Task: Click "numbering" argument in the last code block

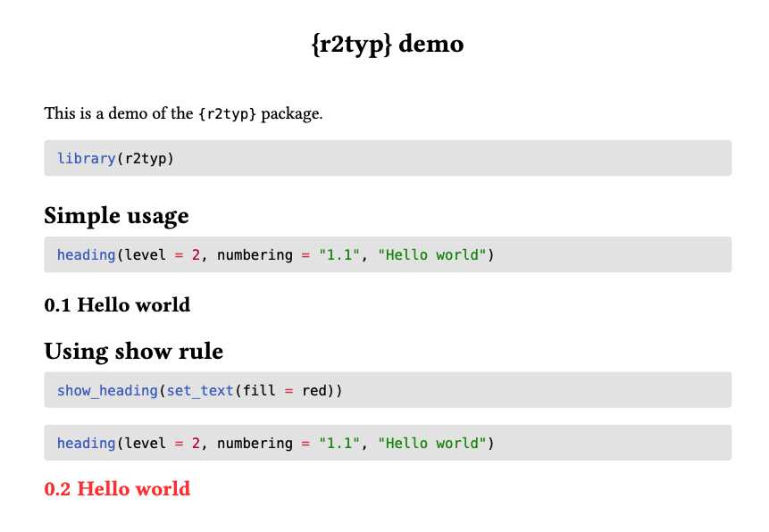Action: click(x=255, y=444)
